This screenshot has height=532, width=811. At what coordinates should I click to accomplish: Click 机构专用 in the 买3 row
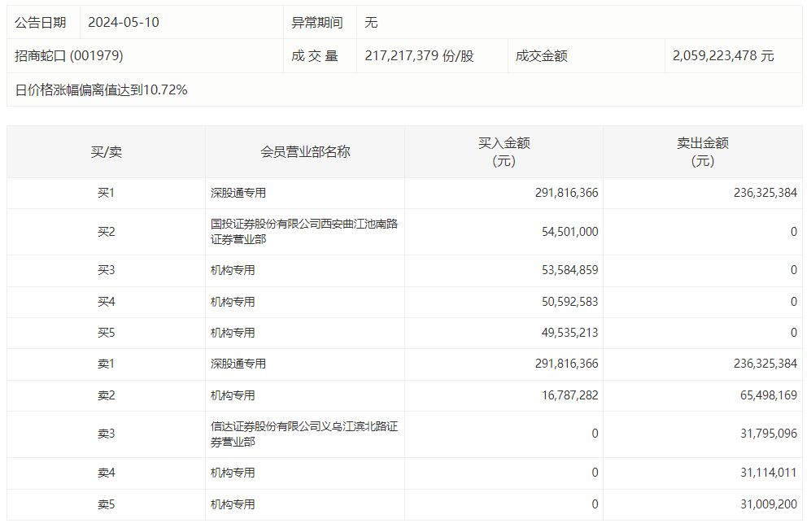click(233, 270)
